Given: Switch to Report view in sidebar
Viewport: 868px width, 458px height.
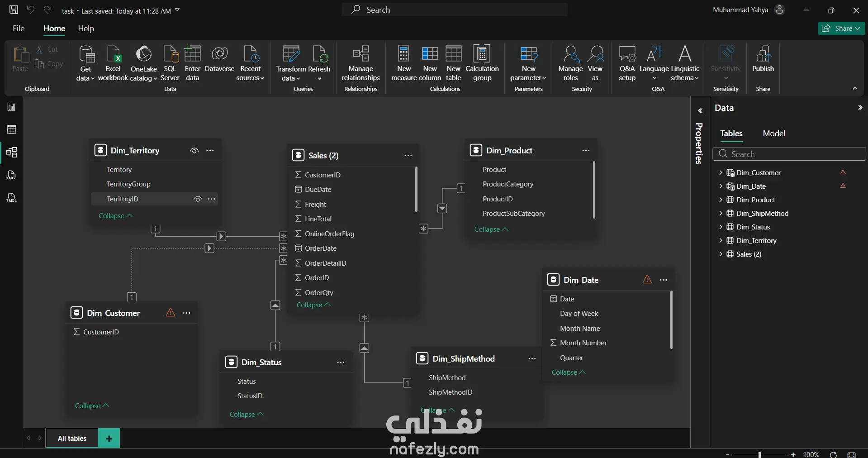Looking at the screenshot, I should click(11, 107).
